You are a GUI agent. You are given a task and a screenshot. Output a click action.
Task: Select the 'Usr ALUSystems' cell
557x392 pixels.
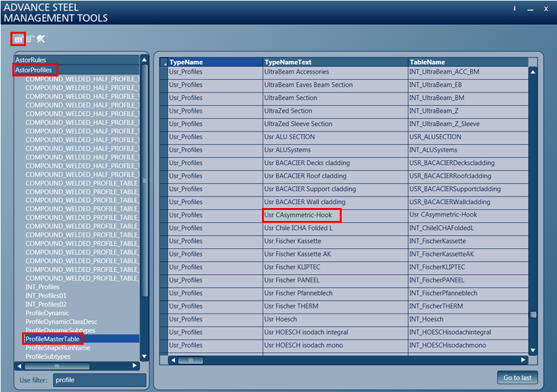[335, 150]
